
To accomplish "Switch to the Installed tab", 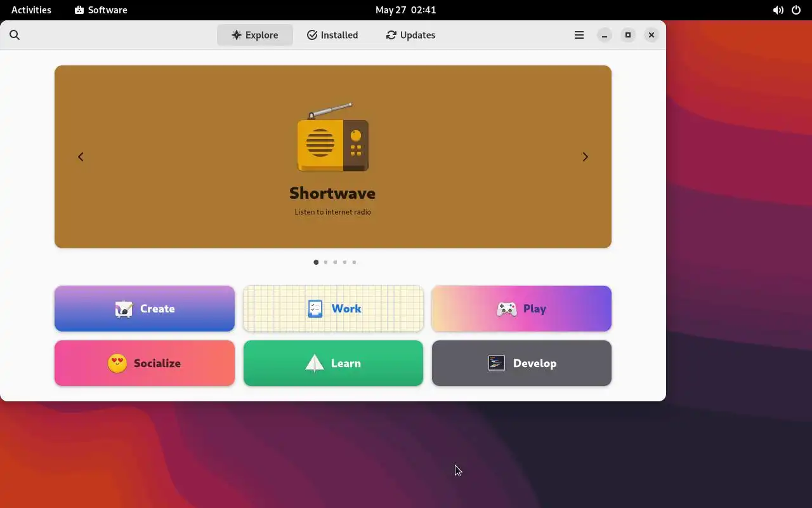I will pos(332,35).
